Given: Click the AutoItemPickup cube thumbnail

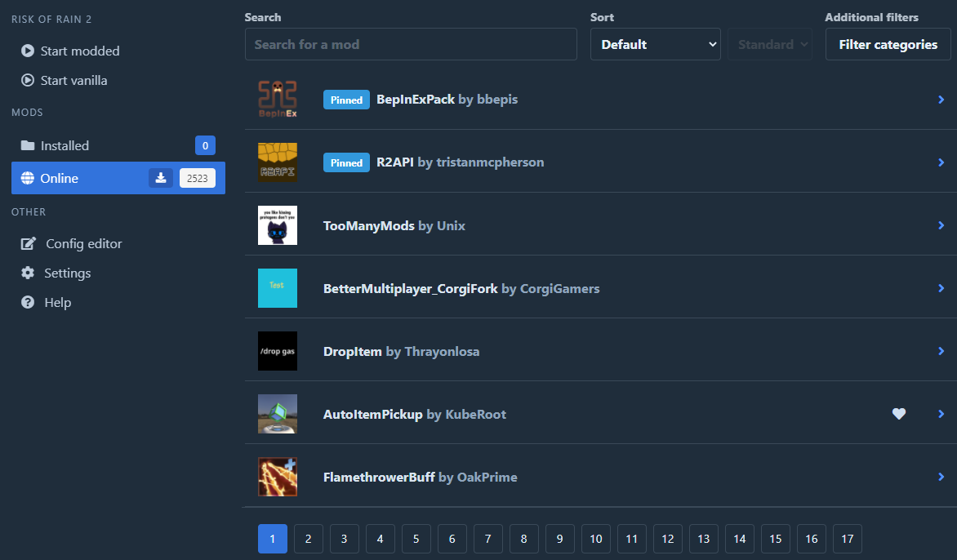Looking at the screenshot, I should tap(278, 414).
